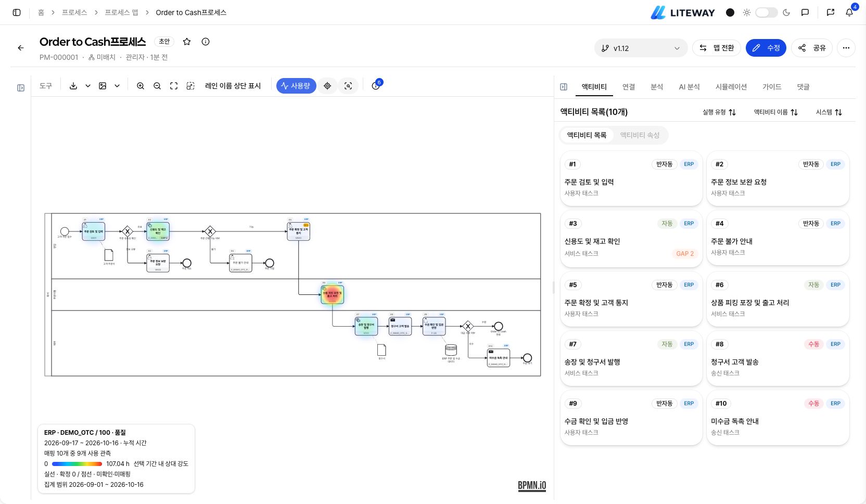
Task: Collapse the right activity panel
Action: 564,87
